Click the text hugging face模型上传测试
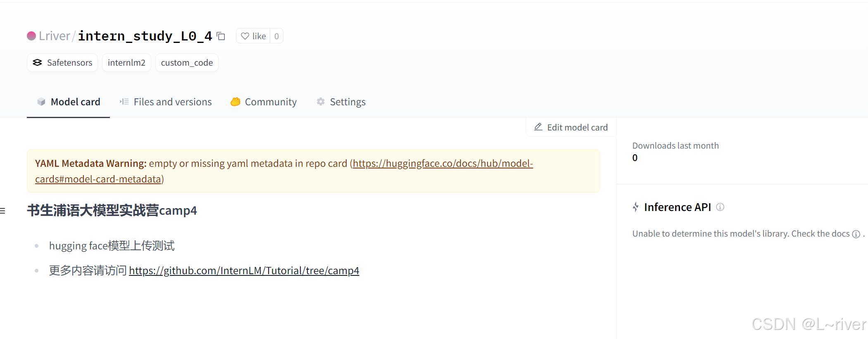 click(112, 246)
